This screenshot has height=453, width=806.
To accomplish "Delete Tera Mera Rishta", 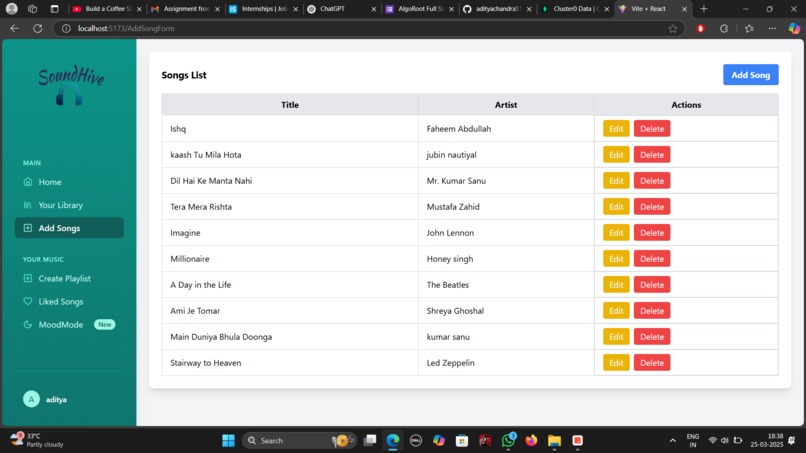I will point(652,207).
